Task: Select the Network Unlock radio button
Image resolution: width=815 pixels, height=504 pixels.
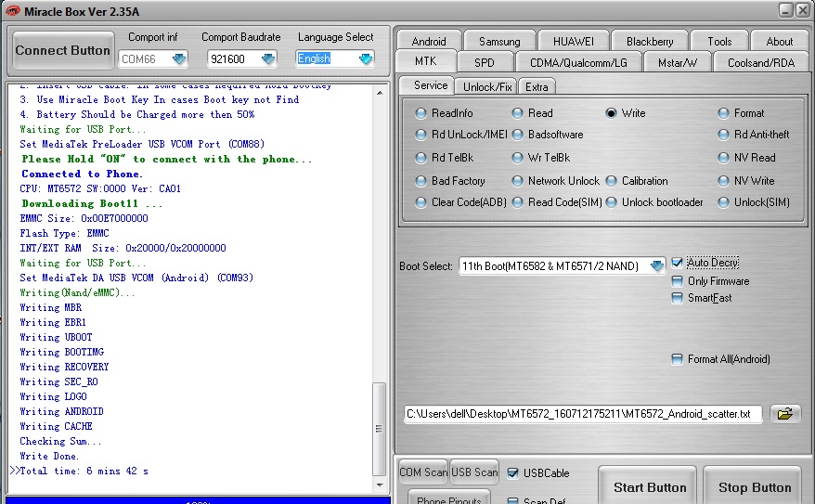Action: pyautogui.click(x=517, y=181)
